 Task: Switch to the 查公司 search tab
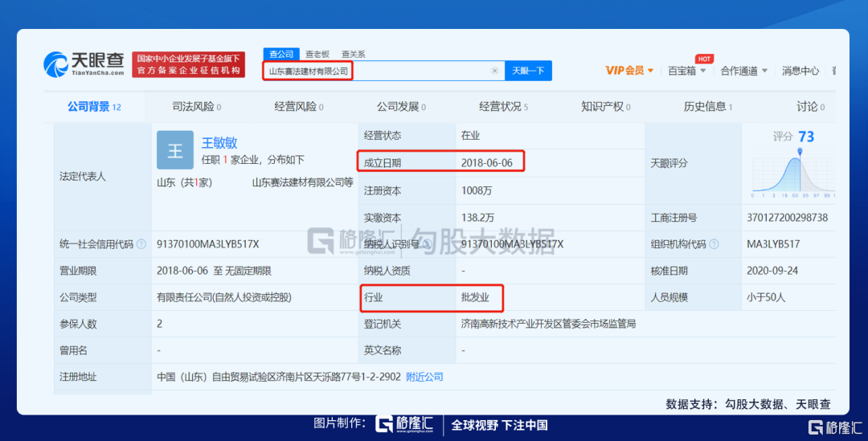pyautogui.click(x=281, y=55)
